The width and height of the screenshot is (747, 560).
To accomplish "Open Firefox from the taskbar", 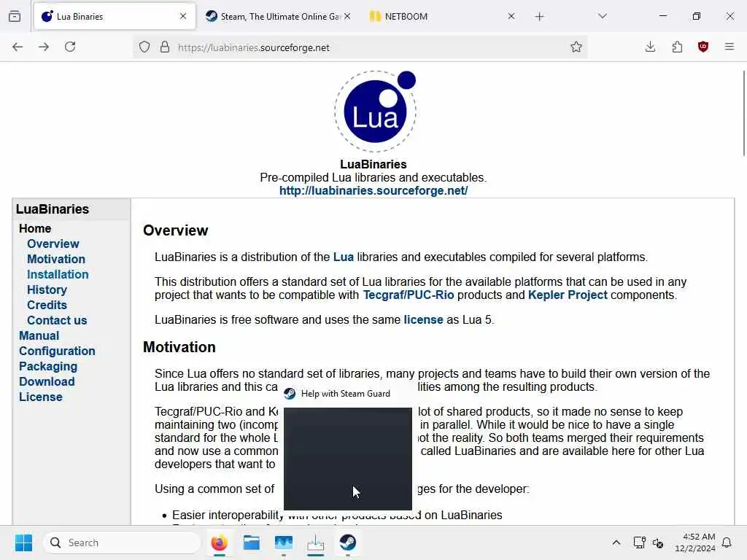I will pyautogui.click(x=219, y=542).
